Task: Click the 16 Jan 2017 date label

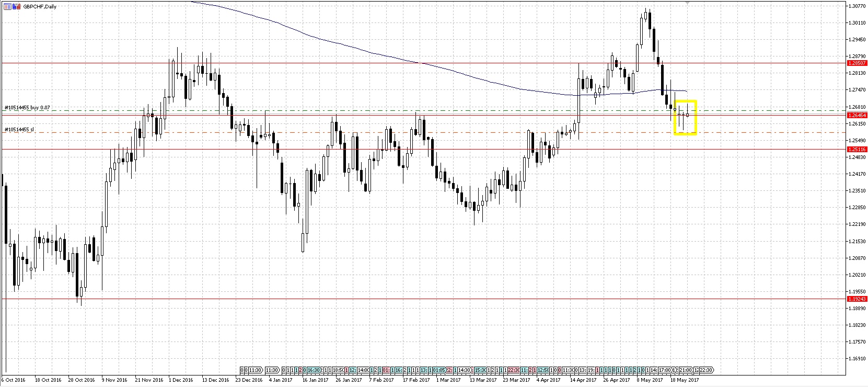Action: (315, 380)
